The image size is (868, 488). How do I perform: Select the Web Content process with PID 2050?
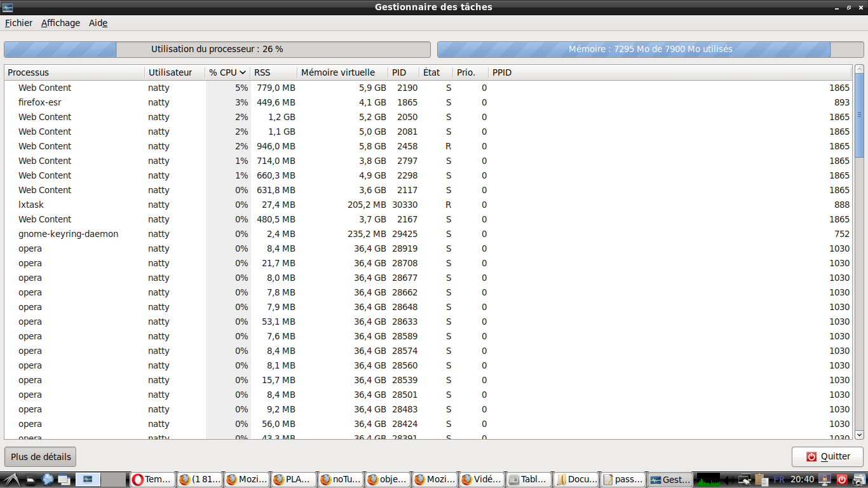(428, 117)
